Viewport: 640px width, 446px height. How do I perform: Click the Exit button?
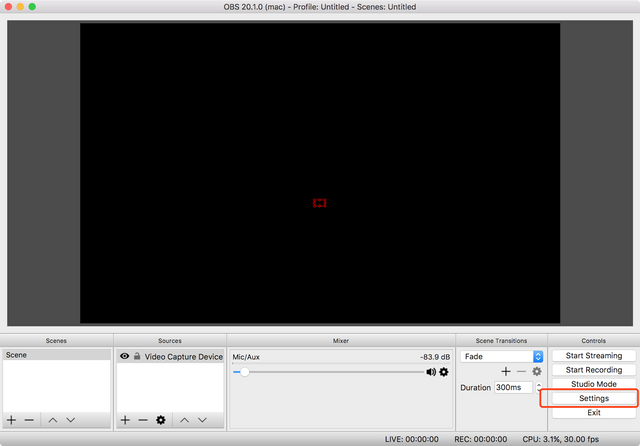[594, 413]
